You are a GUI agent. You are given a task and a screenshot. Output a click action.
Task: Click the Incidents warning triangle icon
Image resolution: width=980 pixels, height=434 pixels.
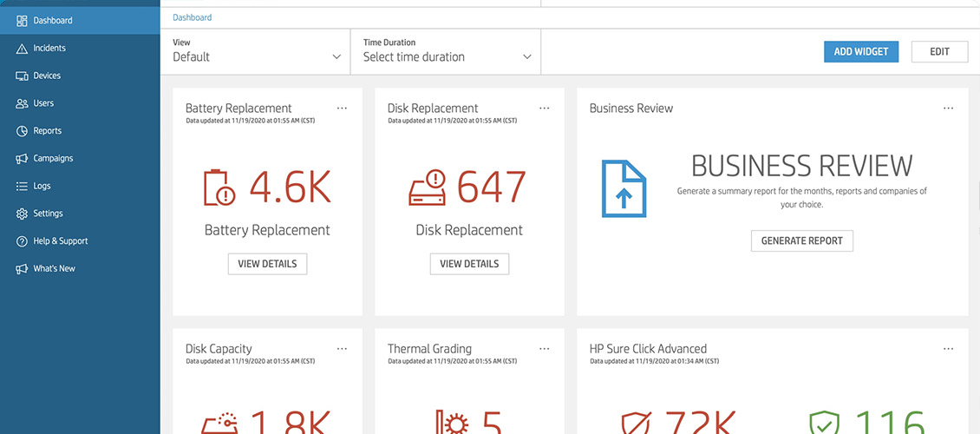[22, 48]
